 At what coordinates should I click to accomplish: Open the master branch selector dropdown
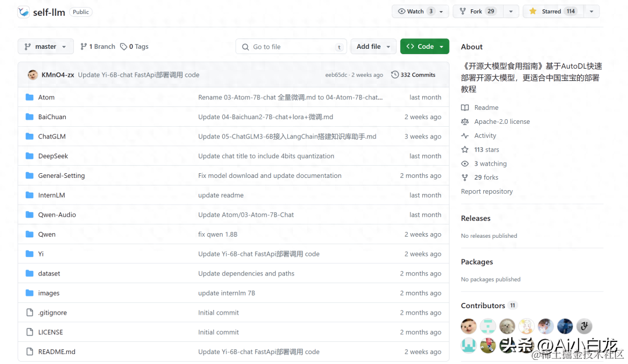[46, 47]
